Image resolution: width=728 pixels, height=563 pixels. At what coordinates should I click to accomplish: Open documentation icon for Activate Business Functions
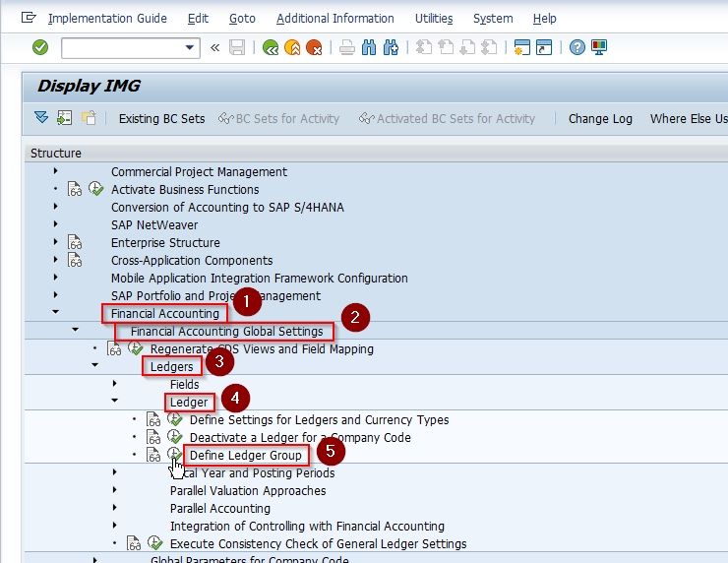pyautogui.click(x=75, y=189)
